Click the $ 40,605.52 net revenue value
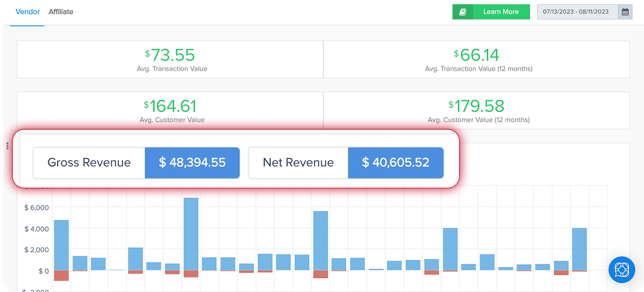The width and height of the screenshot is (644, 292). coord(396,163)
